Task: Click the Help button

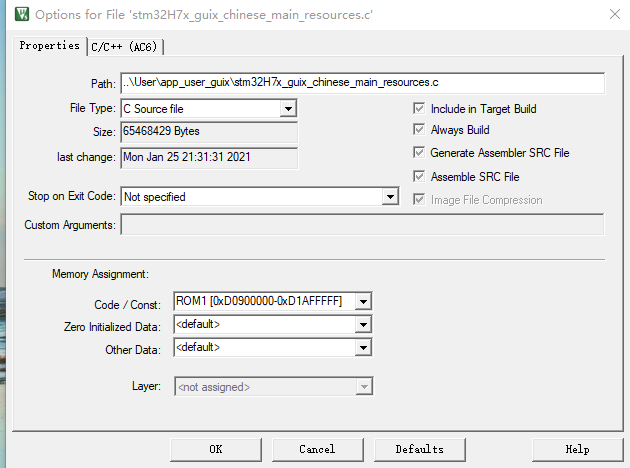Action: (x=577, y=450)
